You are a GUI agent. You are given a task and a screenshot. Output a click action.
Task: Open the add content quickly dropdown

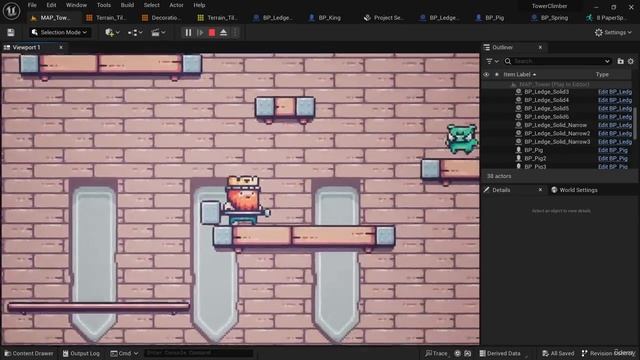point(112,33)
